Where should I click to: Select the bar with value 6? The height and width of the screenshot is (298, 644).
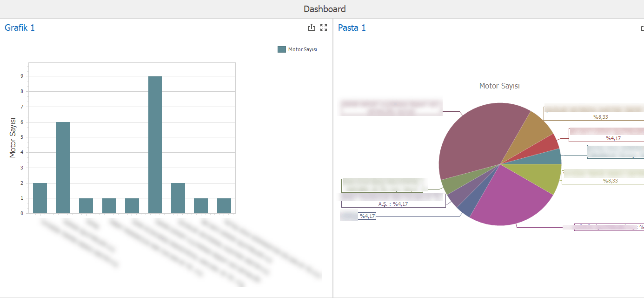[x=63, y=168]
